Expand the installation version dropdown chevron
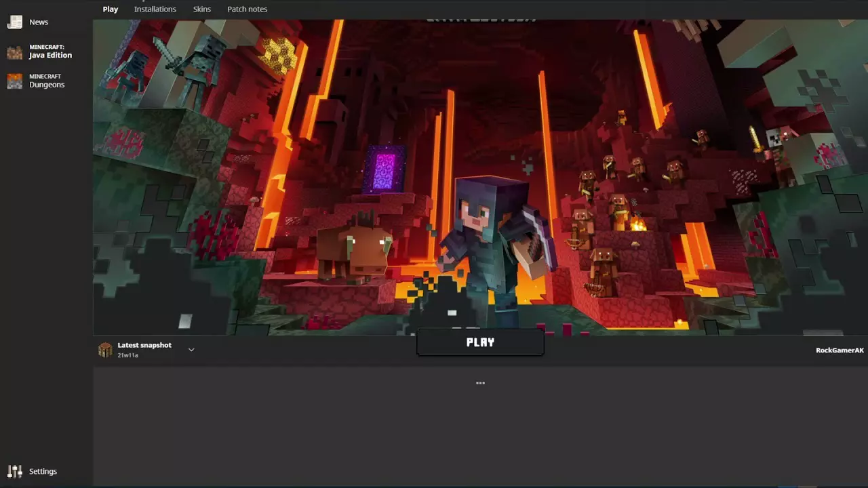Screen dimensions: 868x488 [191, 350]
